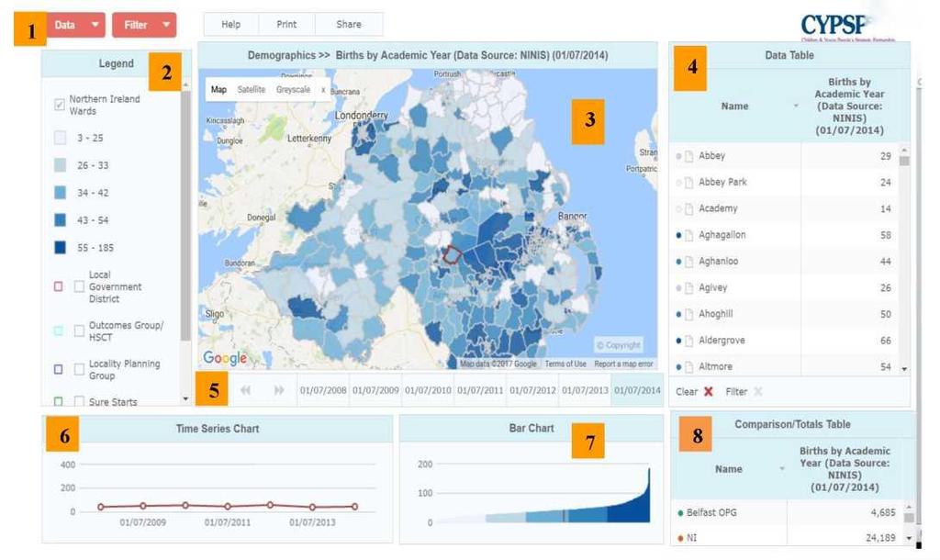Enable the Sure Starts layer checkbox

coord(79,401)
